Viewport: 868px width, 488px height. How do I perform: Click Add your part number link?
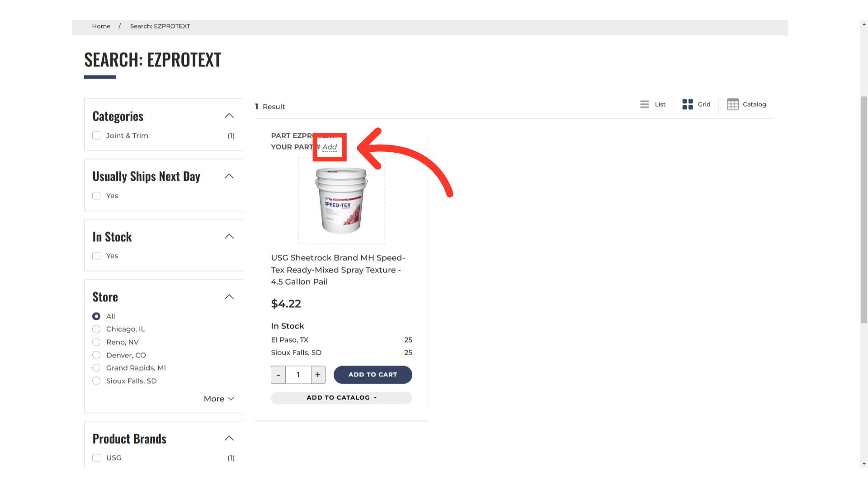(330, 147)
